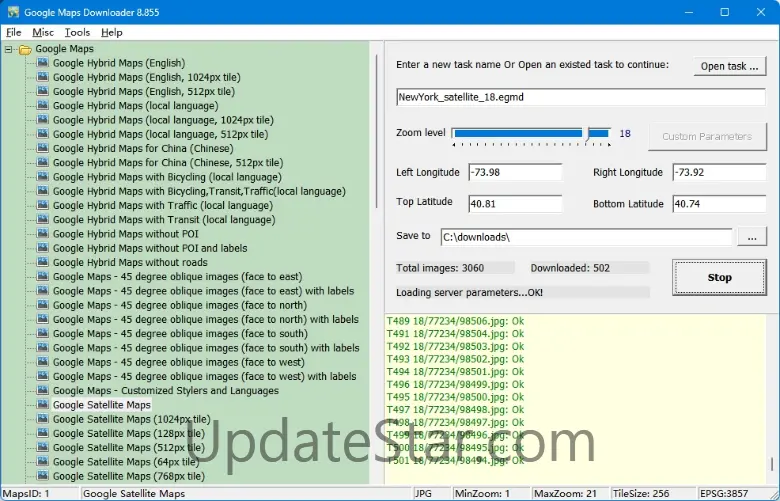Click the Top Latitude field
780x501 pixels.
pos(515,203)
